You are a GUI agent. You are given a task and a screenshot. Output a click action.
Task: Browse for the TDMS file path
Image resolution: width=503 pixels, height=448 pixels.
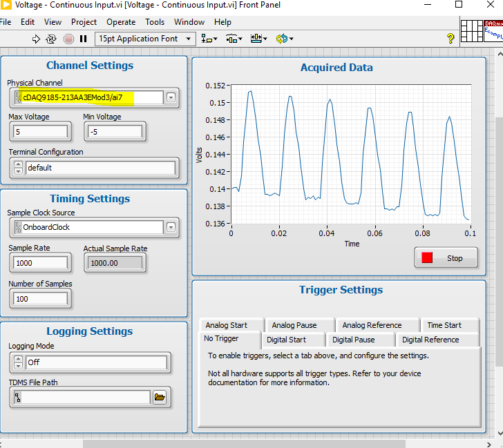160,397
